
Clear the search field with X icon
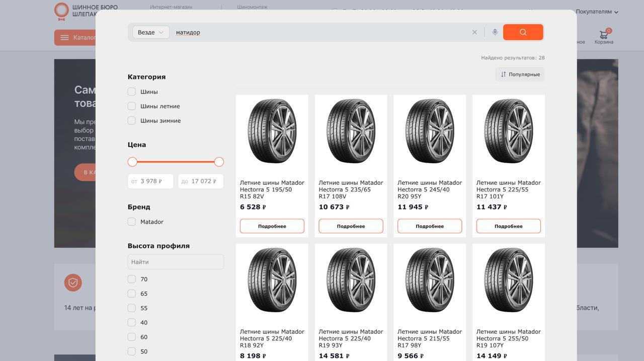point(474,32)
